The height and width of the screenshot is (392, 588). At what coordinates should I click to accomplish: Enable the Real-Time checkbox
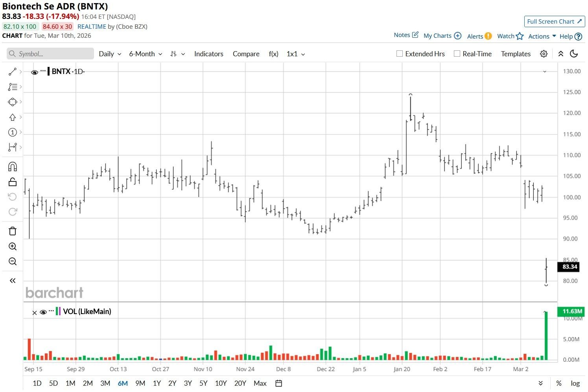(x=457, y=54)
